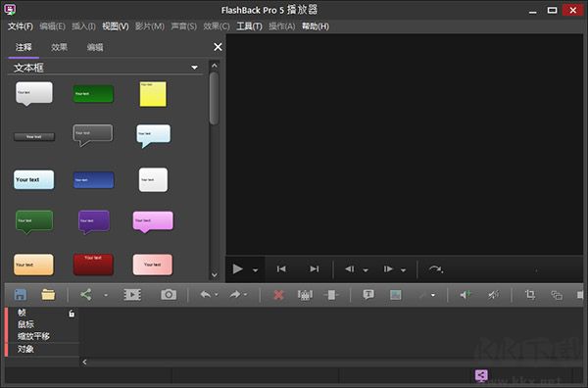Click the crop tool icon
Image resolution: width=588 pixels, height=388 pixels.
click(x=530, y=295)
